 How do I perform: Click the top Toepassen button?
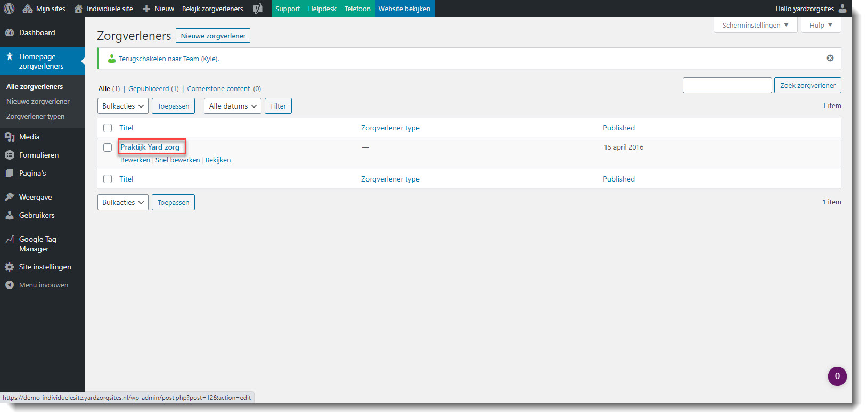[173, 106]
